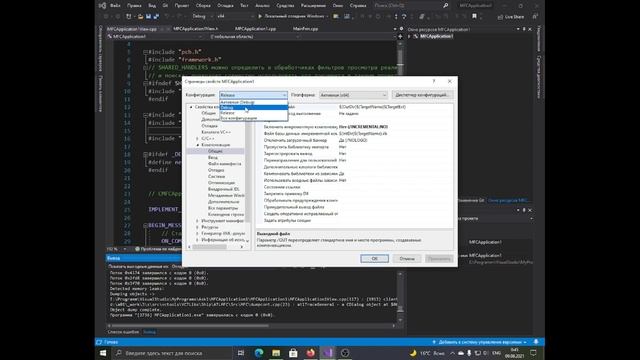Switch to Список ошибок tab
Screen dimensions: 640x360
[123, 332]
